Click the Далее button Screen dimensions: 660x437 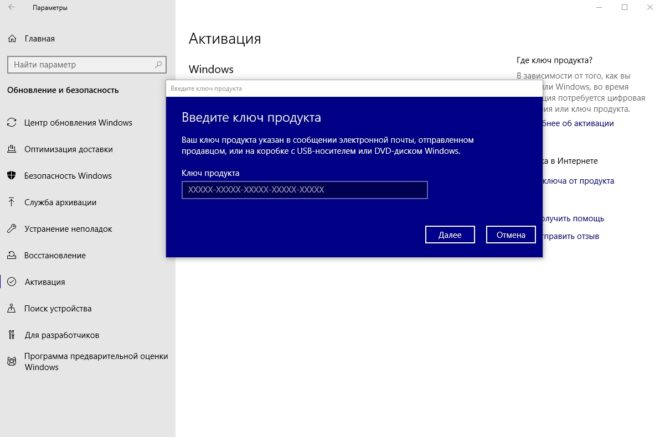450,234
